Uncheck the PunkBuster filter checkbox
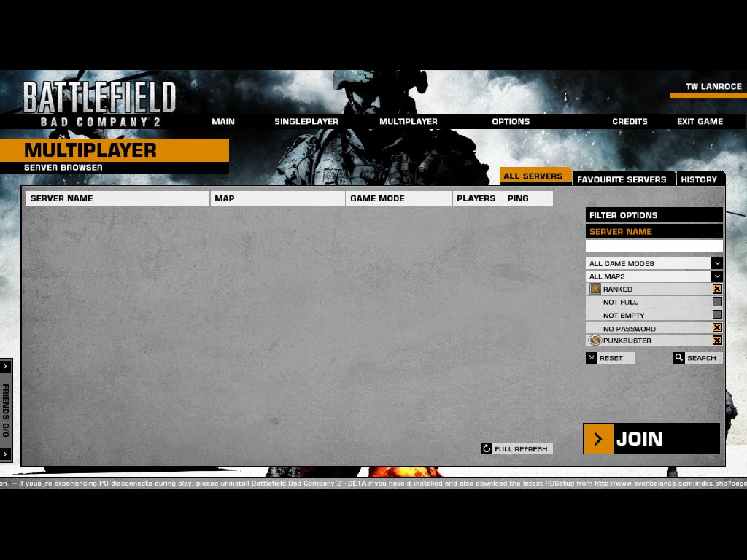Screen dimensions: 747x560 pyautogui.click(x=717, y=341)
